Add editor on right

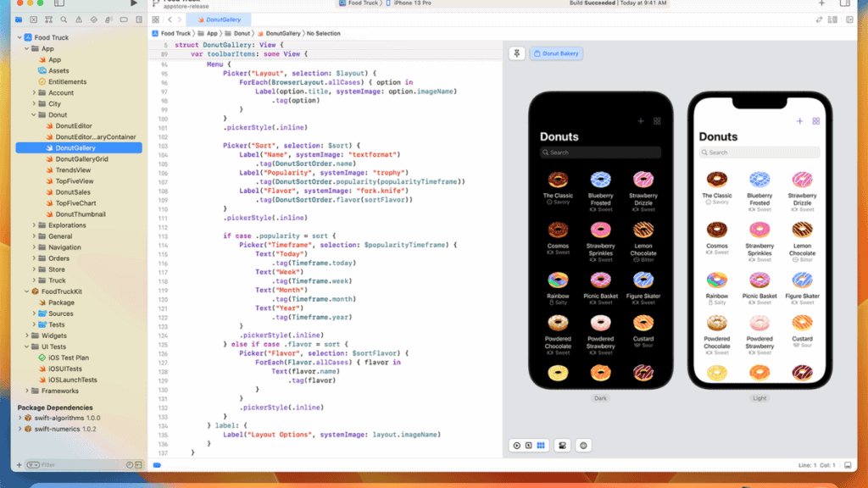[849, 20]
